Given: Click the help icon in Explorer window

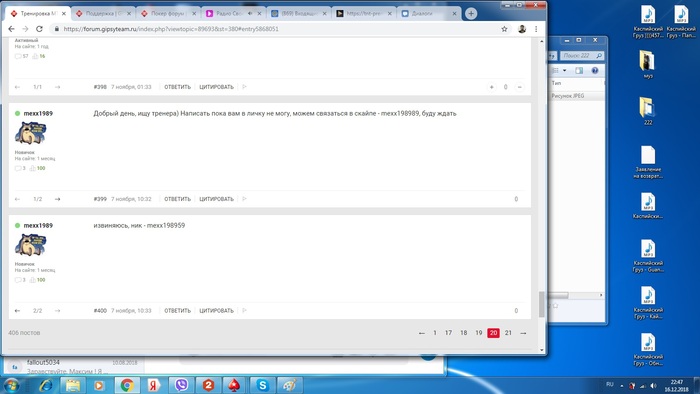Looking at the screenshot, I should coord(595,71).
